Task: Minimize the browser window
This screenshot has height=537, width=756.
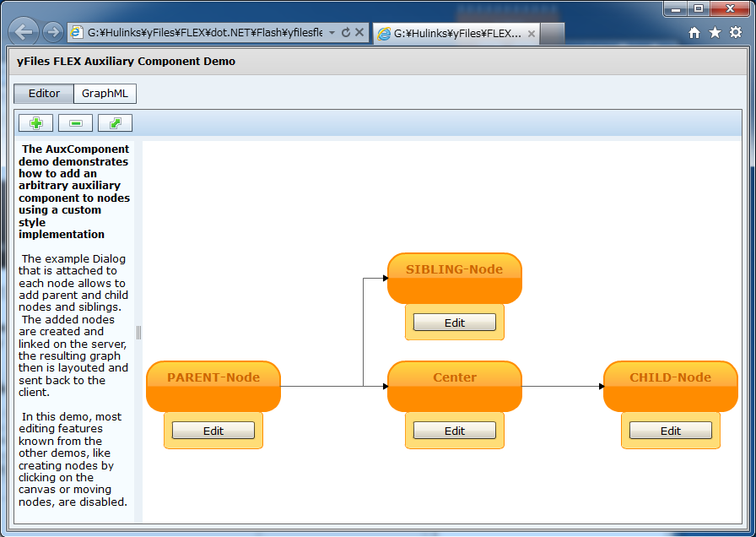Action: (x=676, y=8)
